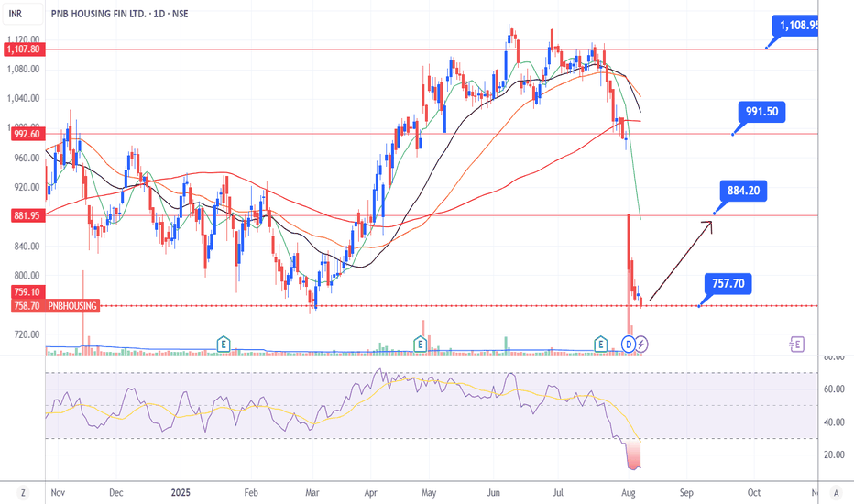Click the Feb label on the time axis
This screenshot has width=854, height=504.
click(251, 493)
